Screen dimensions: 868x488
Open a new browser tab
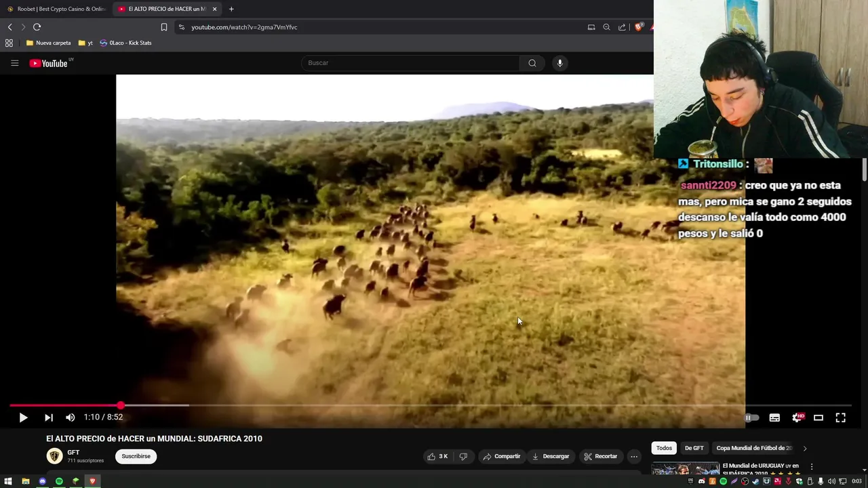[231, 9]
